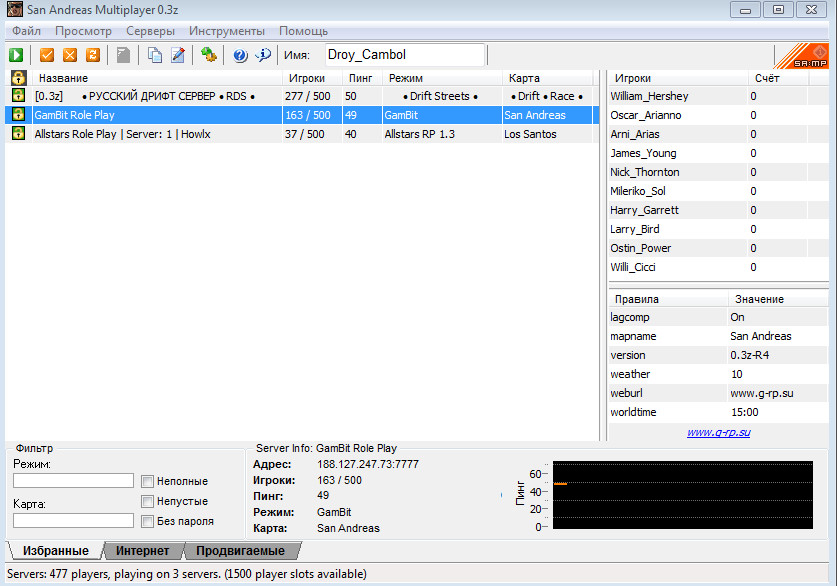Click the Имя name input field

405,54
